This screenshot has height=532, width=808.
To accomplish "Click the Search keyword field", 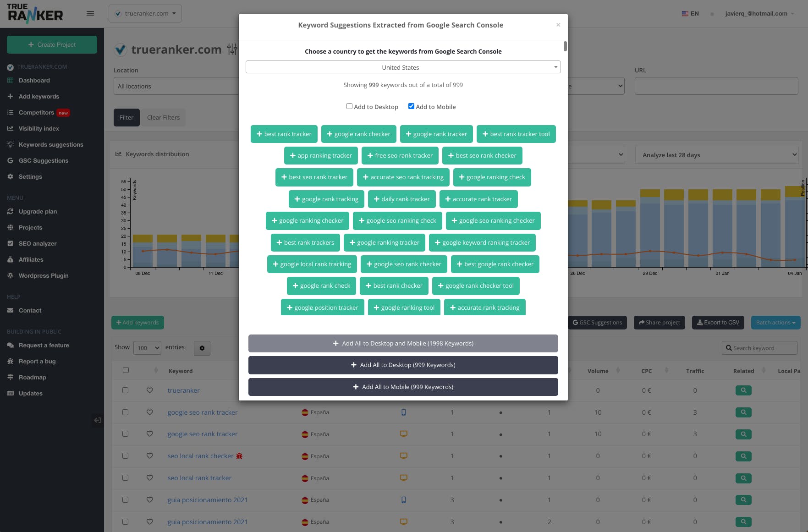I will [759, 348].
